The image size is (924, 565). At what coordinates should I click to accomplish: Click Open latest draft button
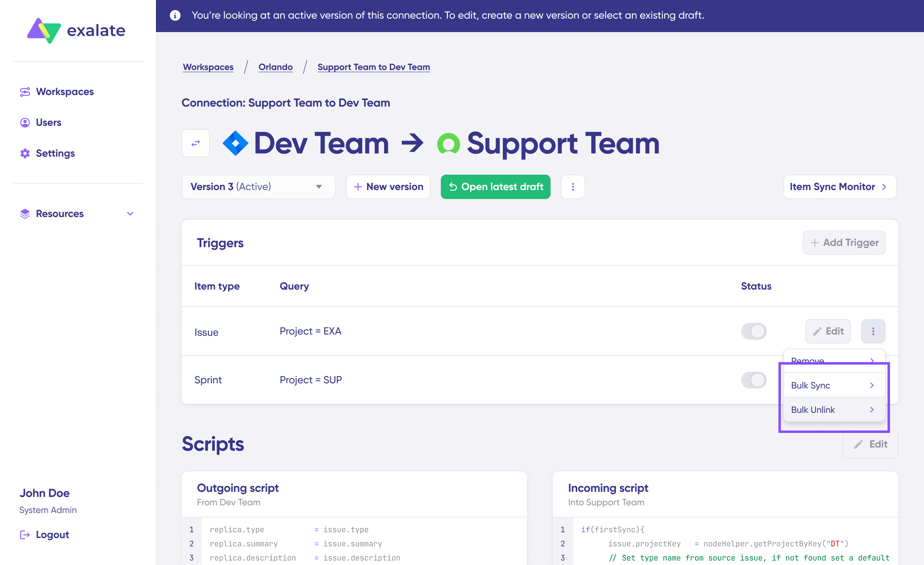coord(495,187)
